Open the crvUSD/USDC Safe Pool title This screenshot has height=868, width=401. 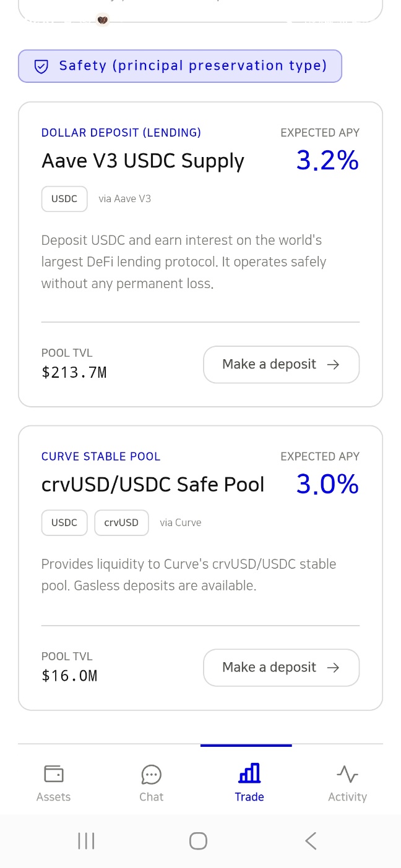[x=153, y=485]
